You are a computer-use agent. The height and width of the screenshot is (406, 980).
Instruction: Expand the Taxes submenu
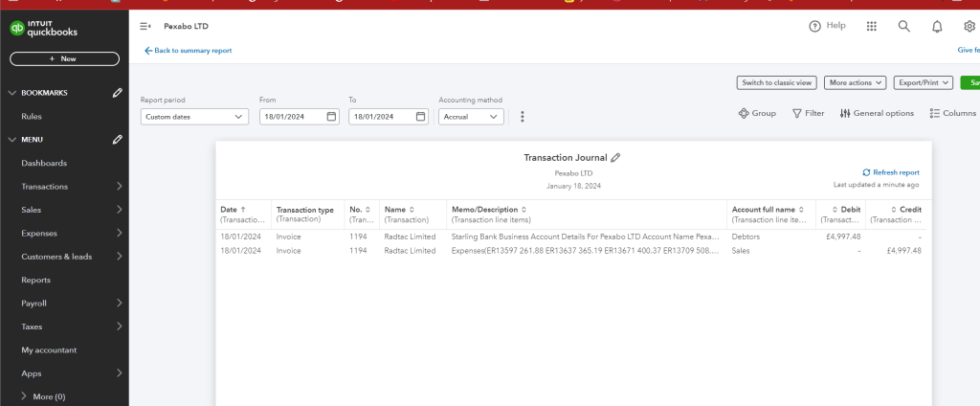point(119,327)
